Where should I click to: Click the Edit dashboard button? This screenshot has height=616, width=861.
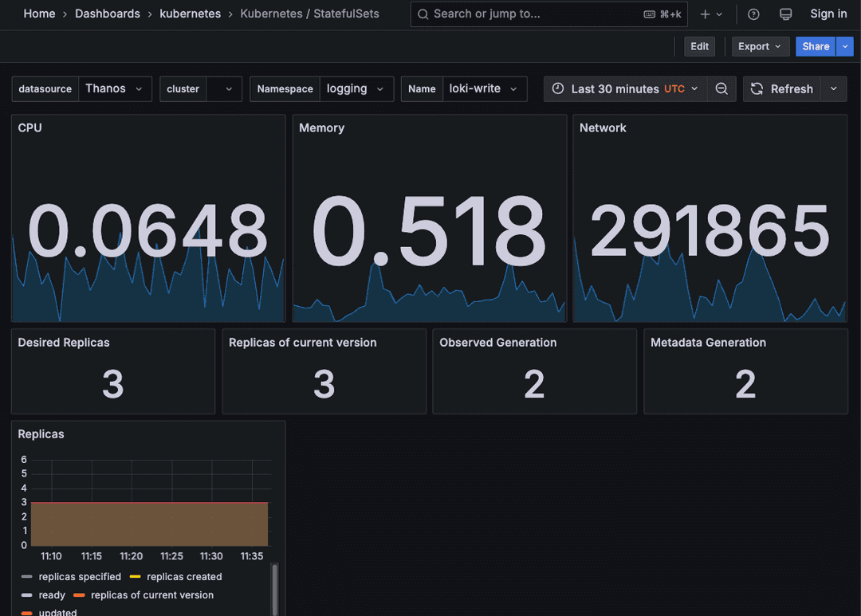point(699,47)
